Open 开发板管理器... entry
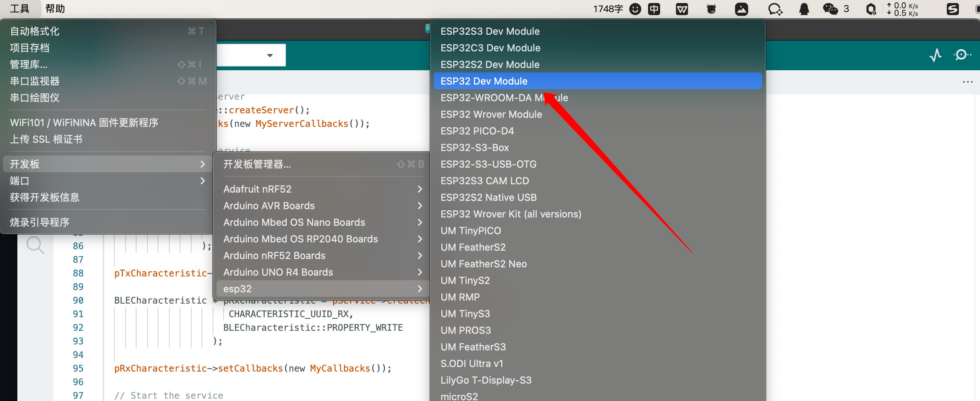The width and height of the screenshot is (980, 401). (323, 164)
